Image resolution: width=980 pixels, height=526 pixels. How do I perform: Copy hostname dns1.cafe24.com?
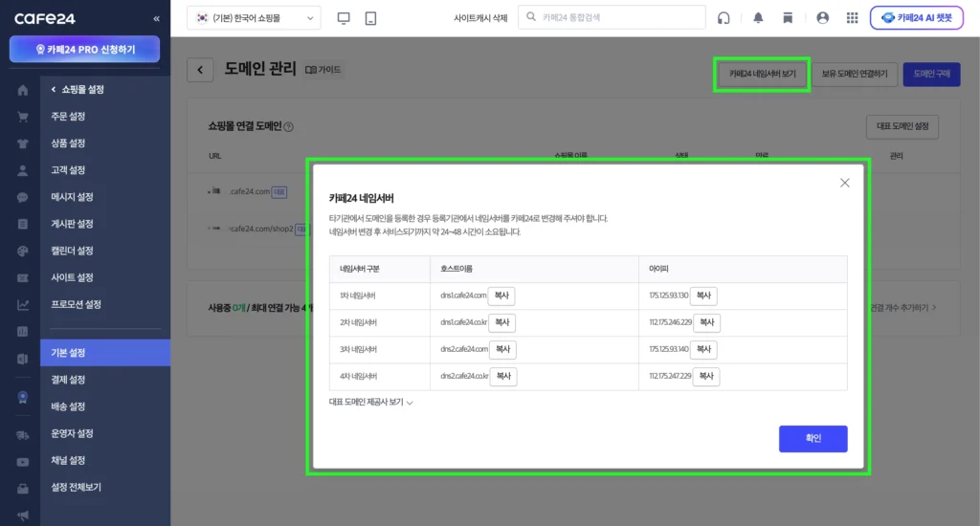[501, 296]
